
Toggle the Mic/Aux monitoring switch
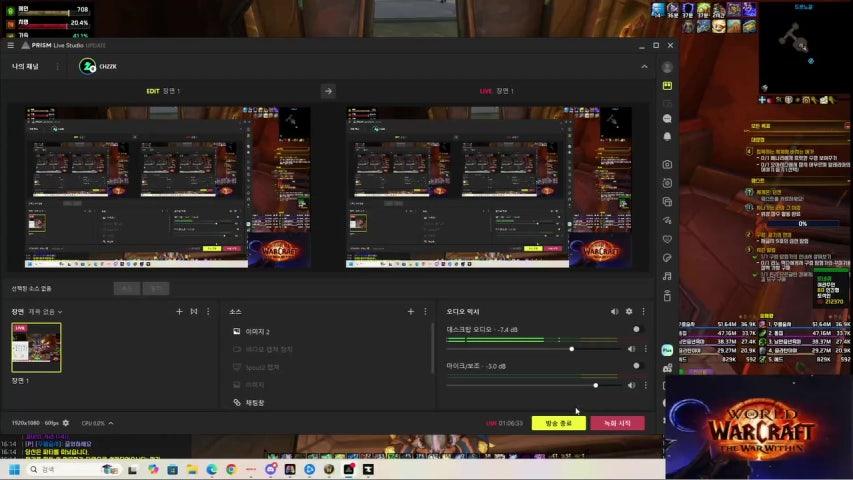tap(638, 366)
